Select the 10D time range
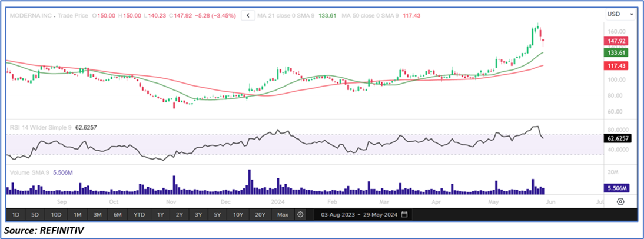 click(56, 214)
